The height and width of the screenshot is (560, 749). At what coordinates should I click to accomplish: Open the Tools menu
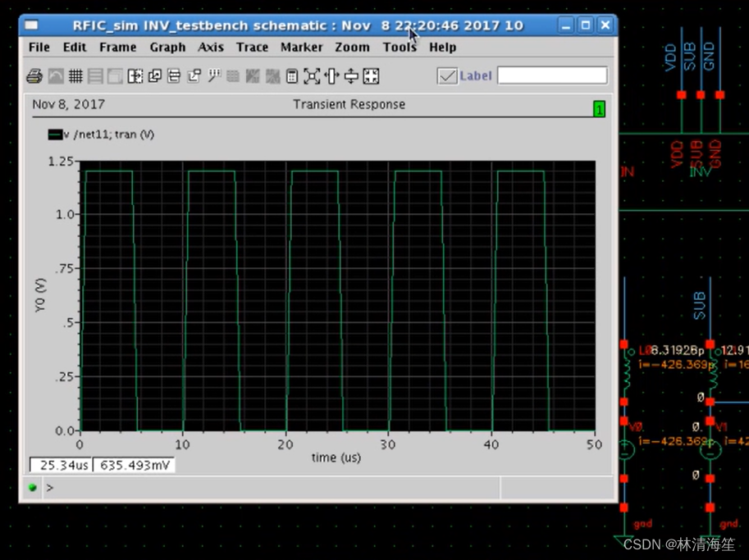pyautogui.click(x=400, y=48)
